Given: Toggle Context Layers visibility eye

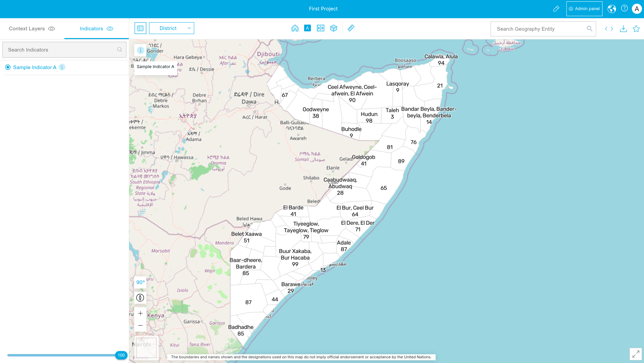Looking at the screenshot, I should click(52, 29).
